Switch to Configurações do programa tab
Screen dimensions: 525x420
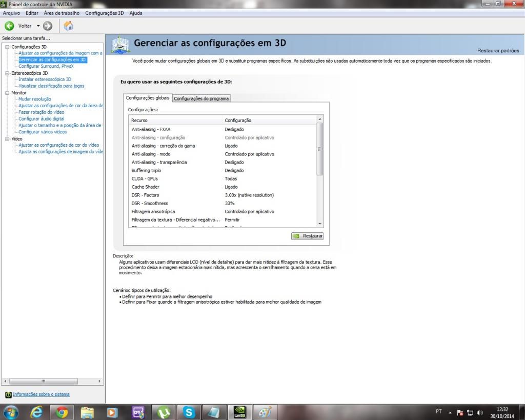tap(201, 98)
